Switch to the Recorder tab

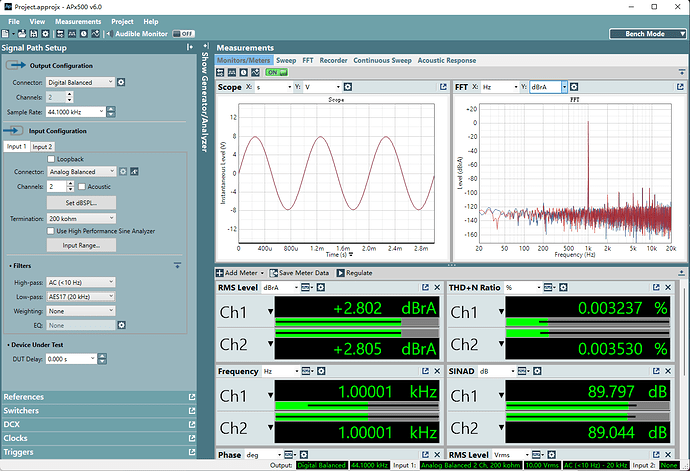pyautogui.click(x=333, y=60)
